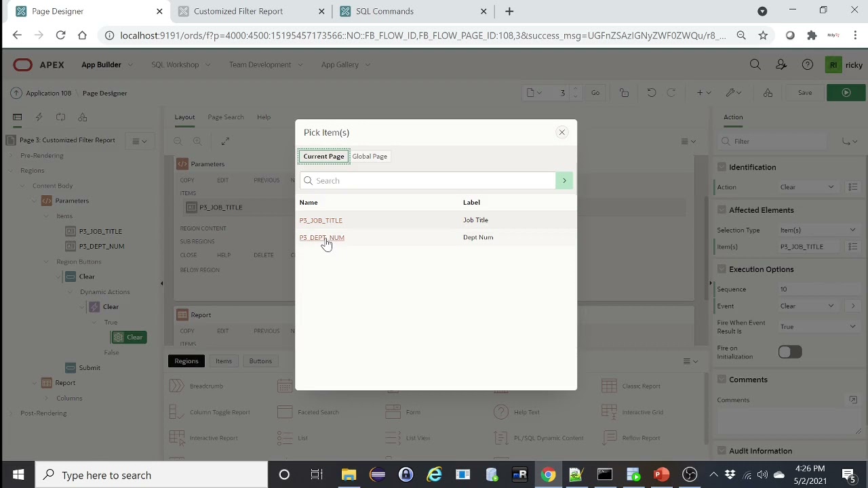Click the Search field in Pick Item(s)

[428, 180]
